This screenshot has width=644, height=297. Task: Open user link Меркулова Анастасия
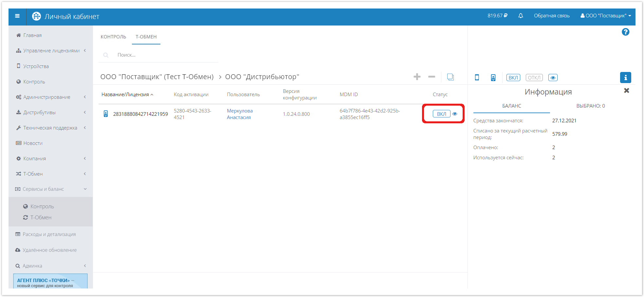point(240,114)
